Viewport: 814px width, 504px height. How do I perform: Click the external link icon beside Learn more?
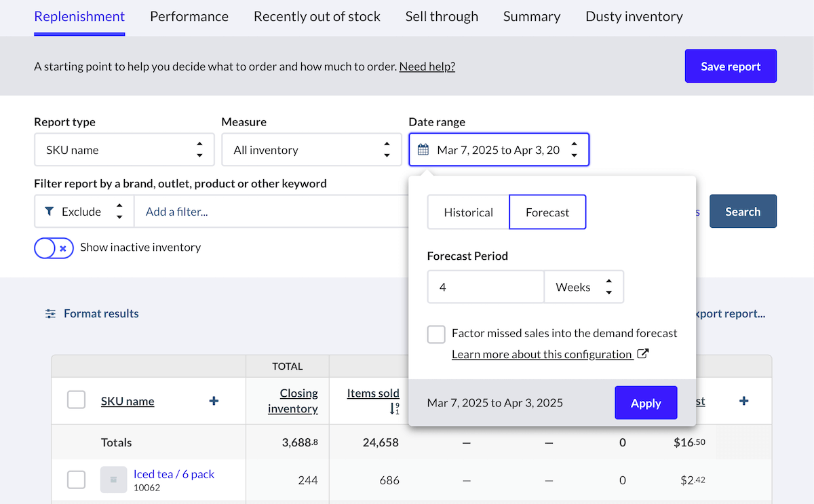click(644, 353)
